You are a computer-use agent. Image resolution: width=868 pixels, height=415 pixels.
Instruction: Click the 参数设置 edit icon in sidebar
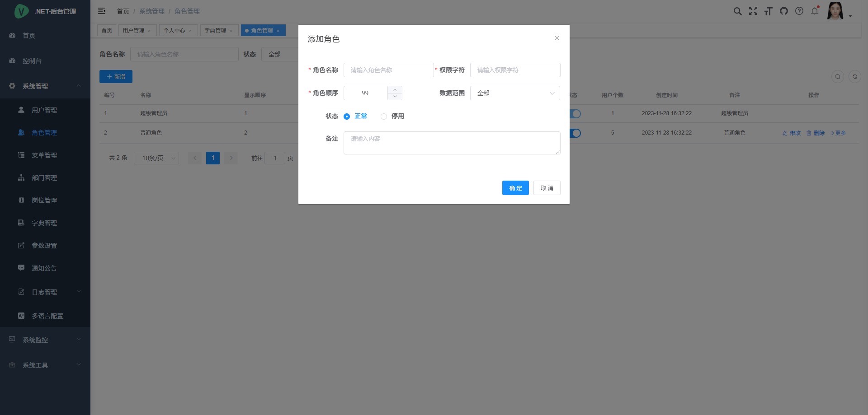(x=21, y=245)
